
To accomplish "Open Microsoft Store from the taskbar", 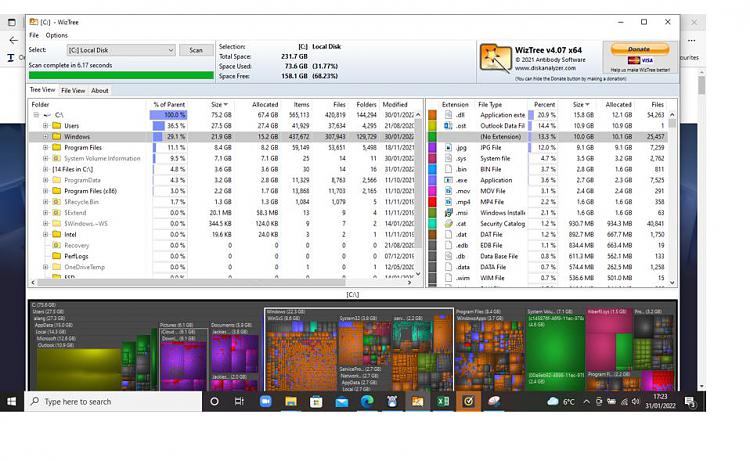I will coord(316,402).
